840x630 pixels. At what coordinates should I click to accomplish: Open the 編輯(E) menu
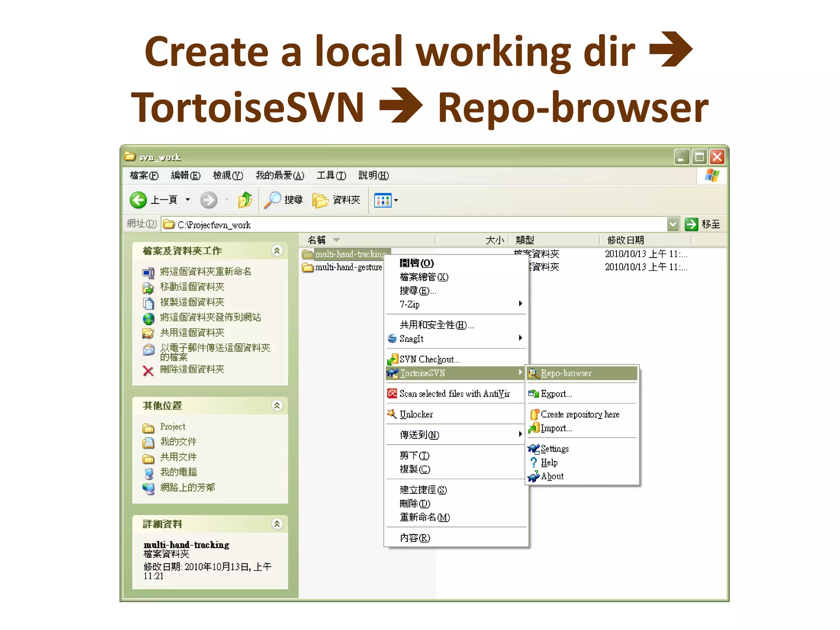coord(186,176)
